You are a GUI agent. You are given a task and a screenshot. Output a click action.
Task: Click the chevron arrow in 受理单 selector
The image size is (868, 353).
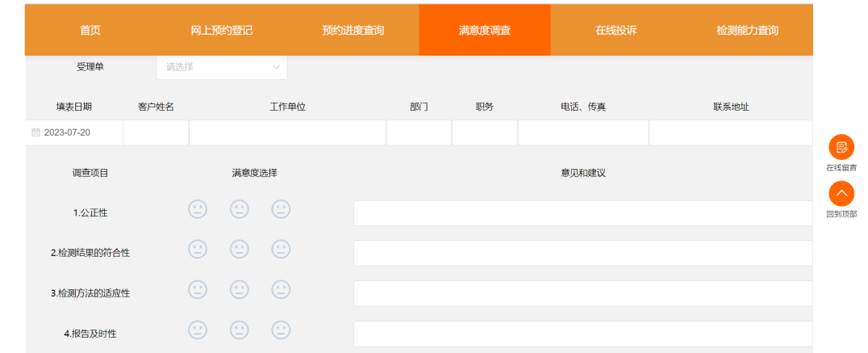276,67
